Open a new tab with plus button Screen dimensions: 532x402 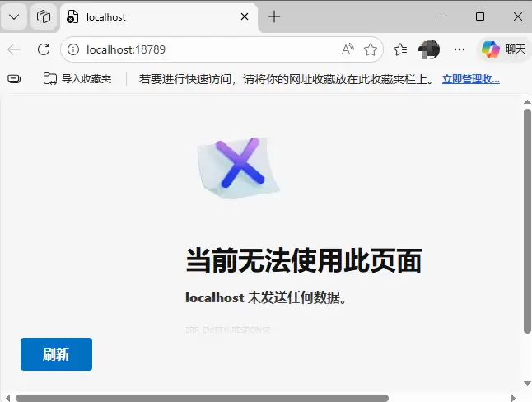click(x=274, y=16)
